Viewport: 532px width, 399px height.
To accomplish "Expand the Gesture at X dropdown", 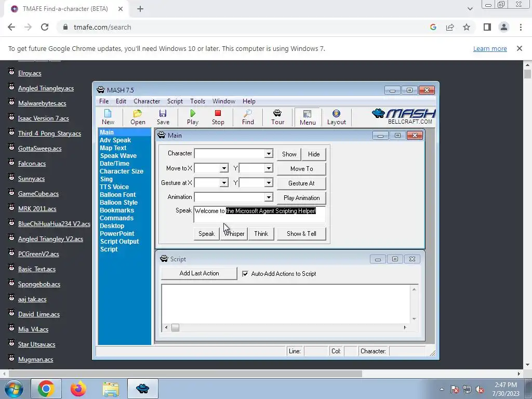I will 224,183.
